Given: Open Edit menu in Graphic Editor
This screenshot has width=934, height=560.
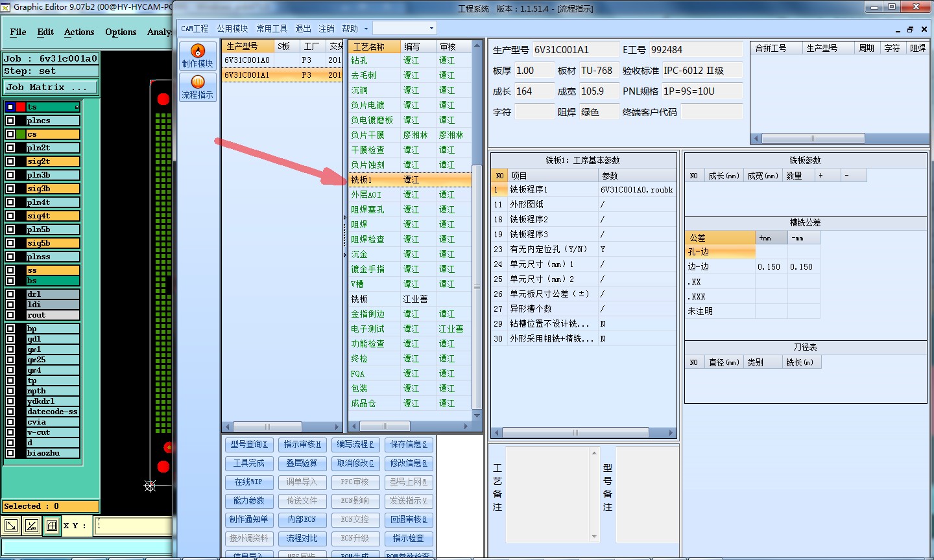Looking at the screenshot, I should [45, 32].
